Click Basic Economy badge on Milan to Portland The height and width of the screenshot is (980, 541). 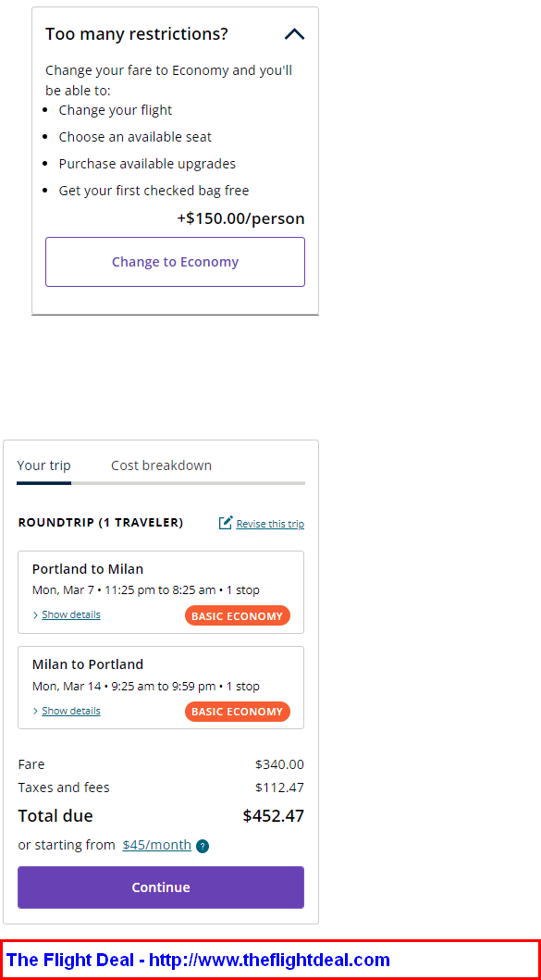[x=238, y=712]
